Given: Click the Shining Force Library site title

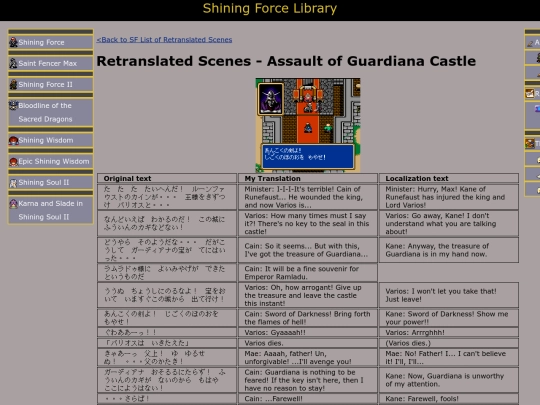Looking at the screenshot, I should pyautogui.click(x=270, y=9).
